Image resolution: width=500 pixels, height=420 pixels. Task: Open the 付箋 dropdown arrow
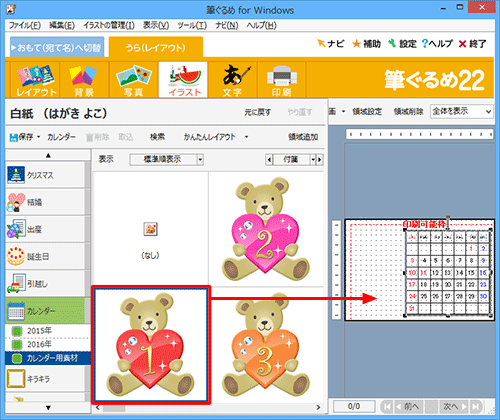tap(313, 160)
